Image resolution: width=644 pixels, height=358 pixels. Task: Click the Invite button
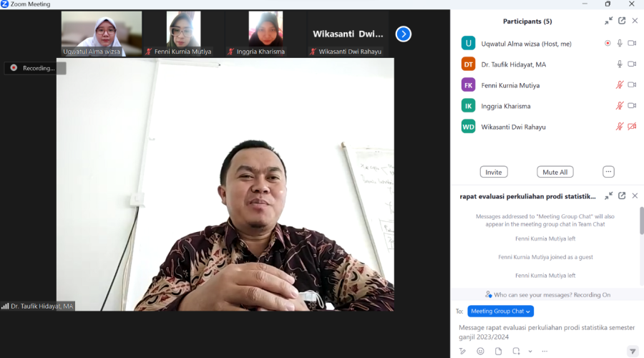pos(494,172)
